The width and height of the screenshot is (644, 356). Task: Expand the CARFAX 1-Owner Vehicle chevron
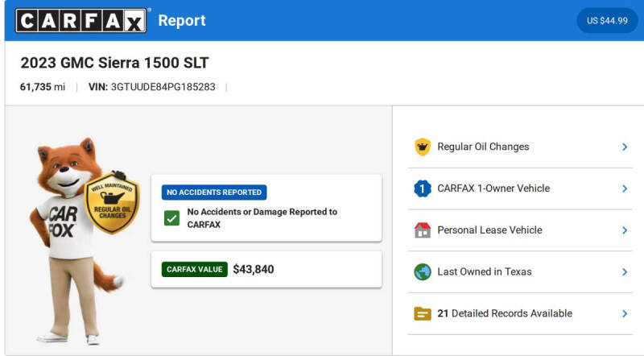[x=625, y=188]
